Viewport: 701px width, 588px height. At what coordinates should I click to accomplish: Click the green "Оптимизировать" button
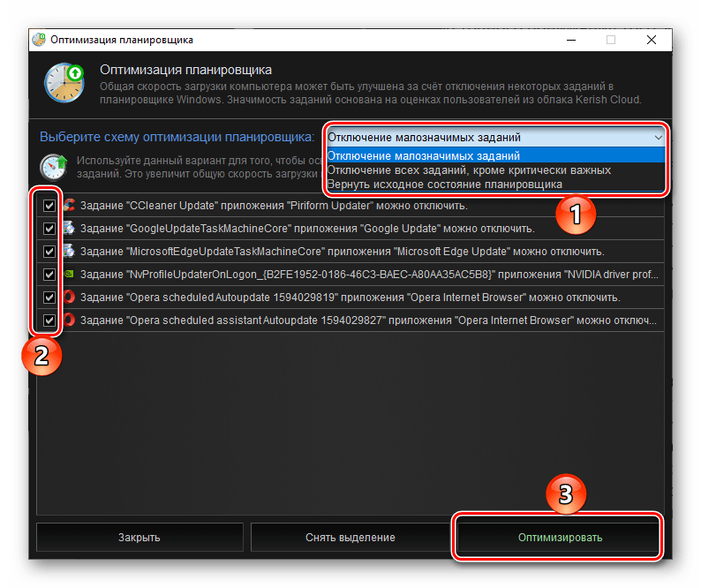tap(560, 537)
